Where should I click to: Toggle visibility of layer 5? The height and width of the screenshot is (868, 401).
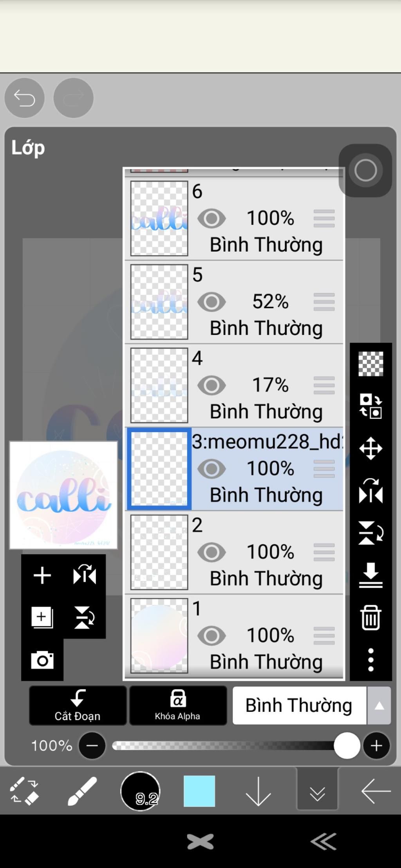[211, 302]
